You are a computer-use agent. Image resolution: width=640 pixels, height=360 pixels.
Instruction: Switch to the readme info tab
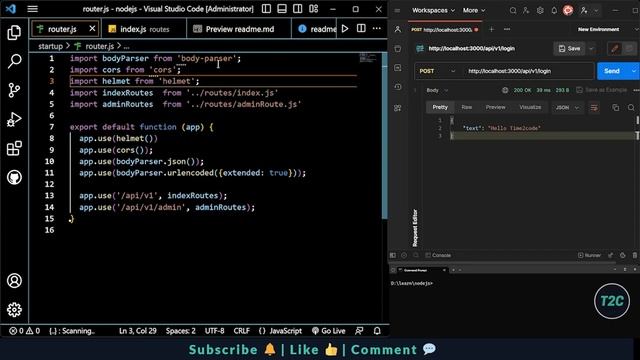[317, 29]
